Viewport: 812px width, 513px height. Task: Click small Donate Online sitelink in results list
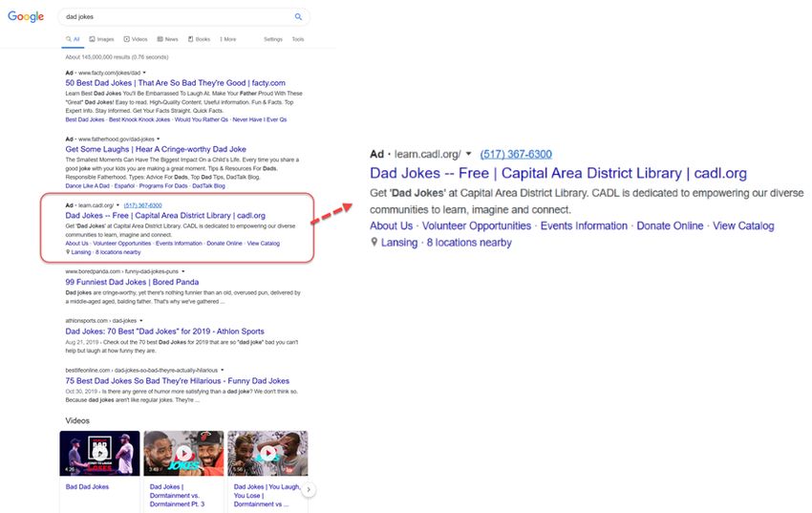[224, 244]
